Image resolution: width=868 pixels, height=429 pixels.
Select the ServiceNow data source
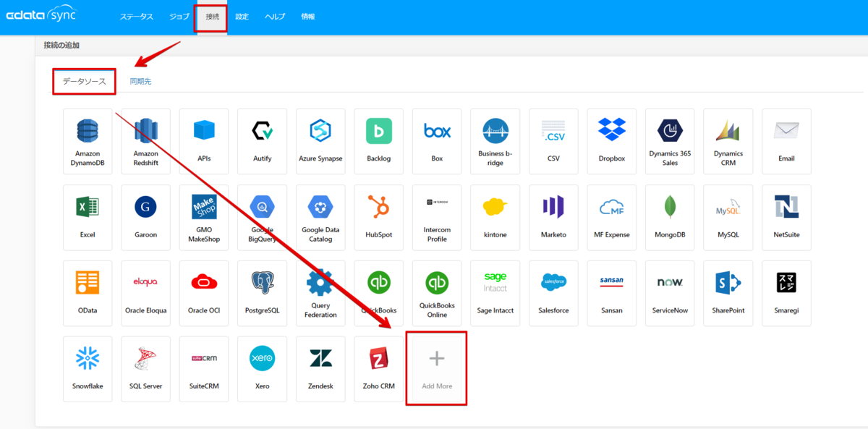(670, 293)
